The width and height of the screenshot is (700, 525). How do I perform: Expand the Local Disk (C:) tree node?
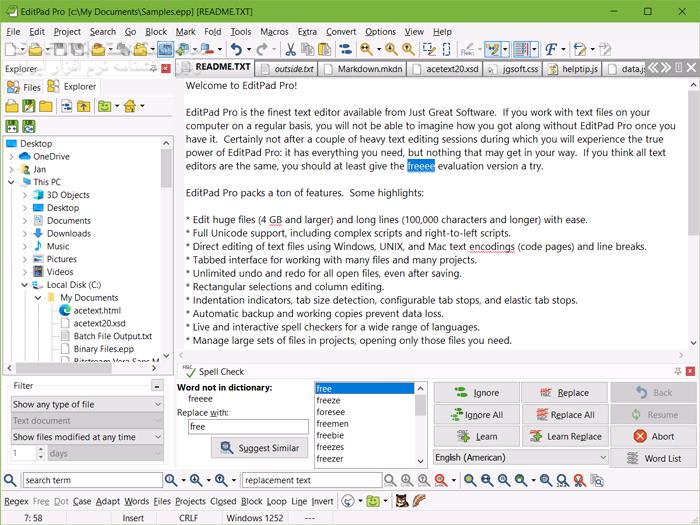click(25, 285)
